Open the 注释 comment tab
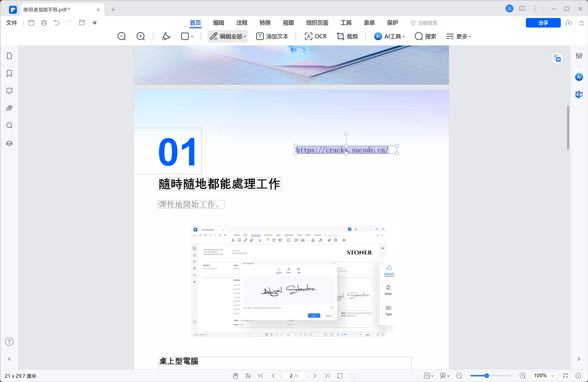 tap(242, 23)
